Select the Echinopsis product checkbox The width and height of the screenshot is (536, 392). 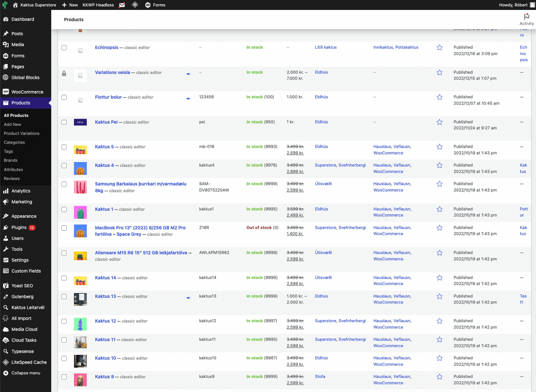64,48
